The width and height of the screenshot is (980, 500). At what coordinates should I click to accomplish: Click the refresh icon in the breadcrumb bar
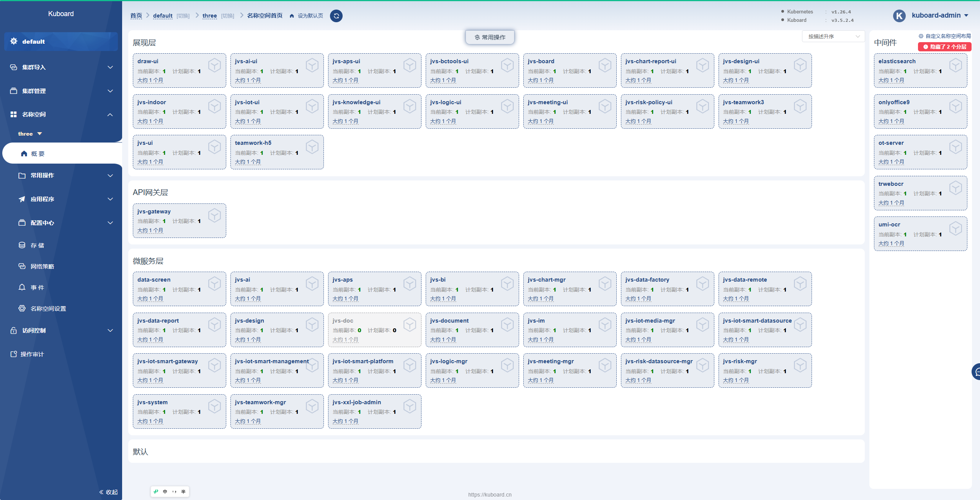pos(336,16)
